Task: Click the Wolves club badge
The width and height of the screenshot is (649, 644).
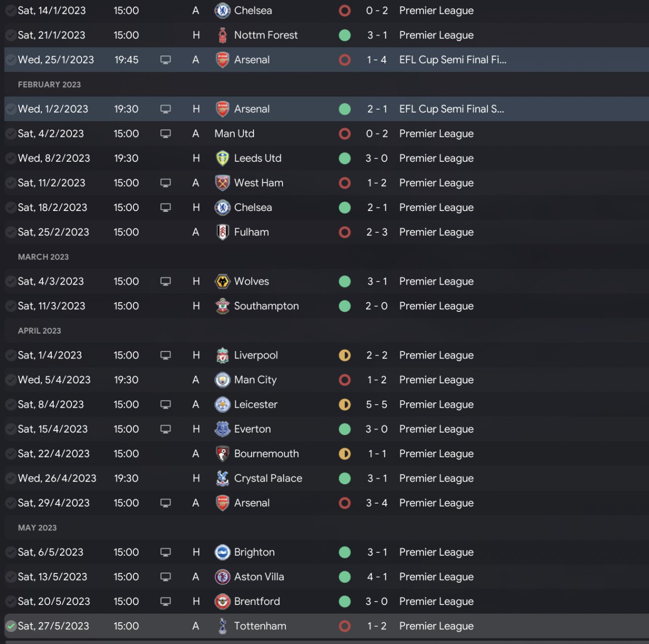Action: (x=222, y=281)
